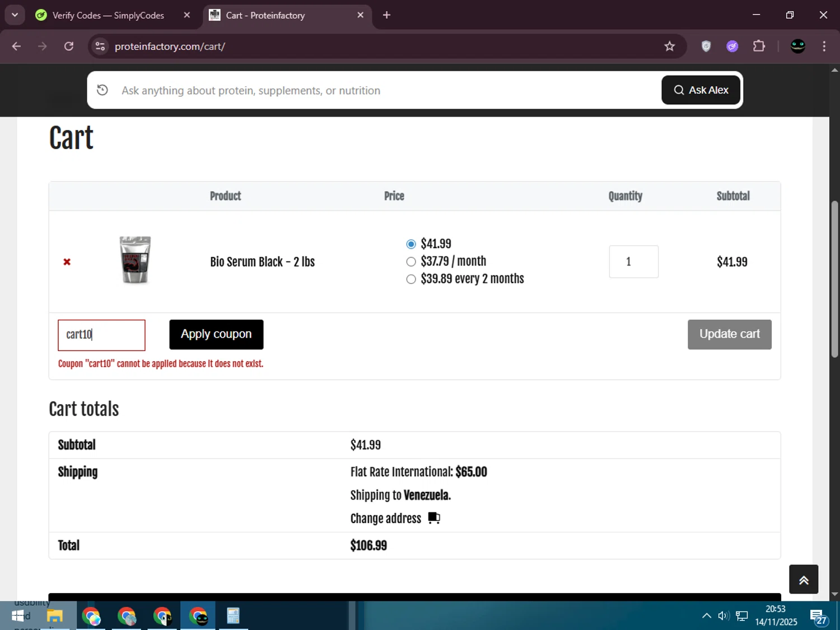Click the quantity input field
This screenshot has width=840, height=630.
point(633,262)
